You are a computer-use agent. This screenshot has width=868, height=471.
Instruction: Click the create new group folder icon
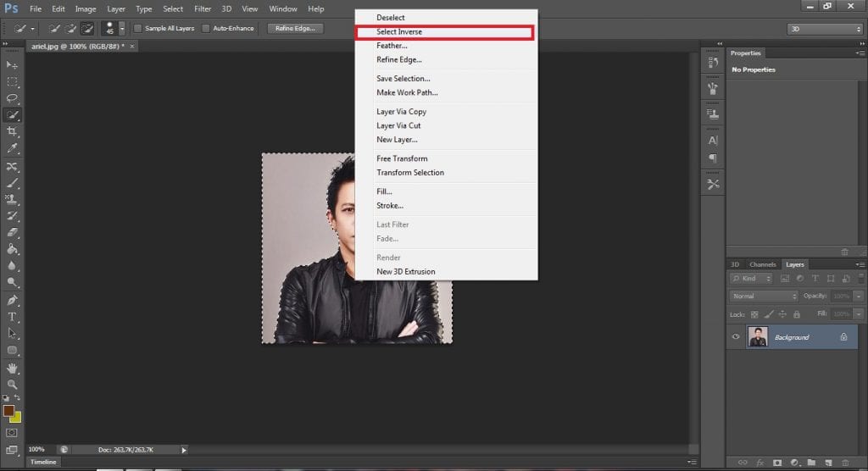(811, 463)
